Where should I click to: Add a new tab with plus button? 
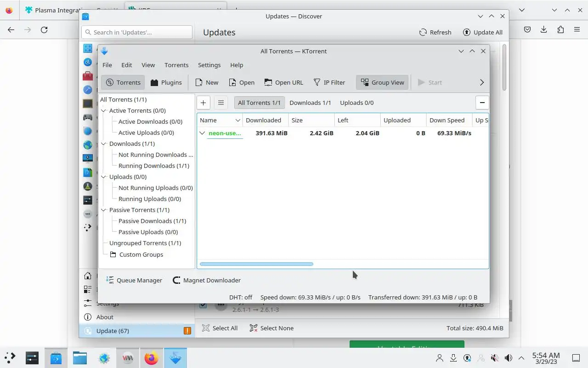[x=203, y=103]
